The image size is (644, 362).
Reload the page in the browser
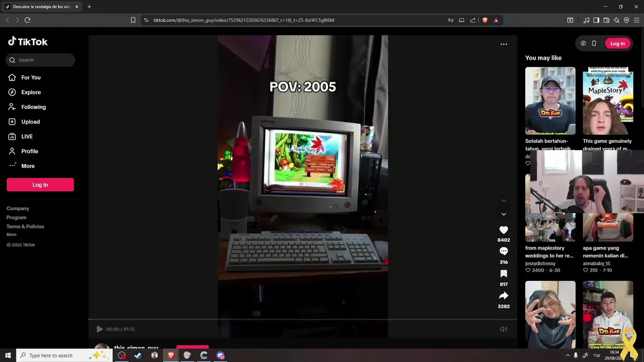pyautogui.click(x=27, y=20)
